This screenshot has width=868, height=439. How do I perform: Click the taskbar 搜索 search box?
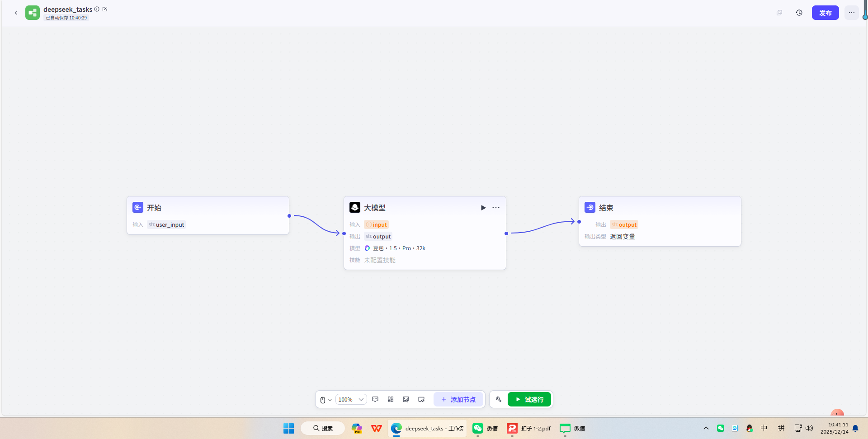point(323,428)
